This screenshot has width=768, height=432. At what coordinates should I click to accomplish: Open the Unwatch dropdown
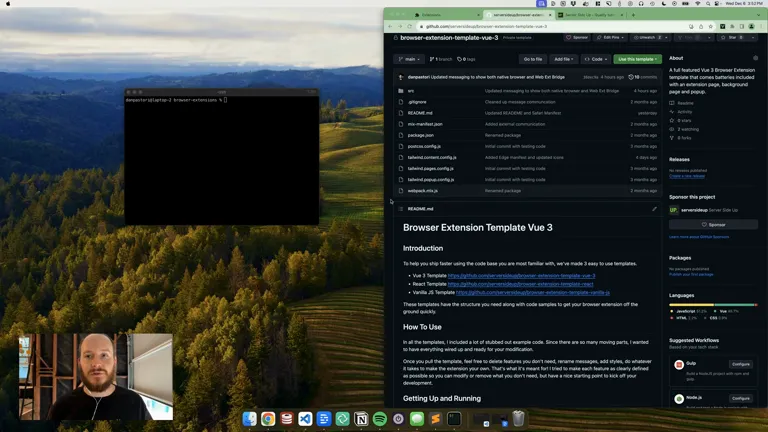(650, 38)
